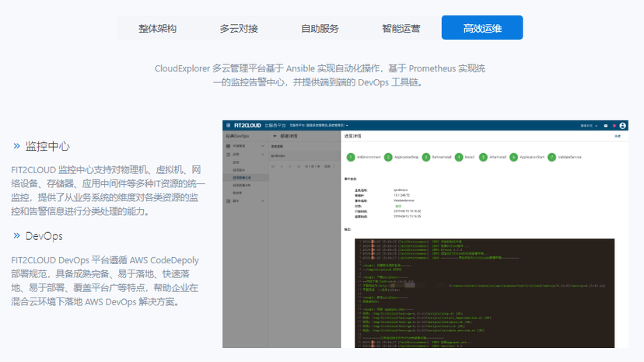Click the FIT2CLOUD logo in screenshot header
The image size is (644, 362).
click(x=247, y=125)
